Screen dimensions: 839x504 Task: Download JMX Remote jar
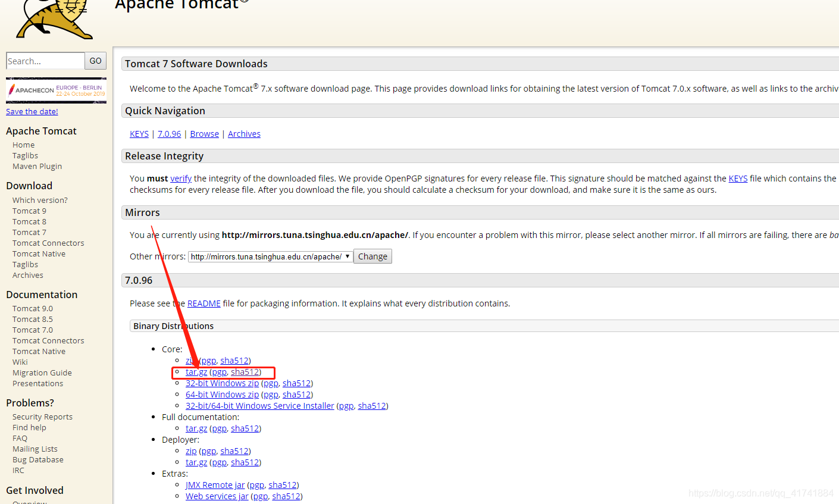click(x=215, y=485)
